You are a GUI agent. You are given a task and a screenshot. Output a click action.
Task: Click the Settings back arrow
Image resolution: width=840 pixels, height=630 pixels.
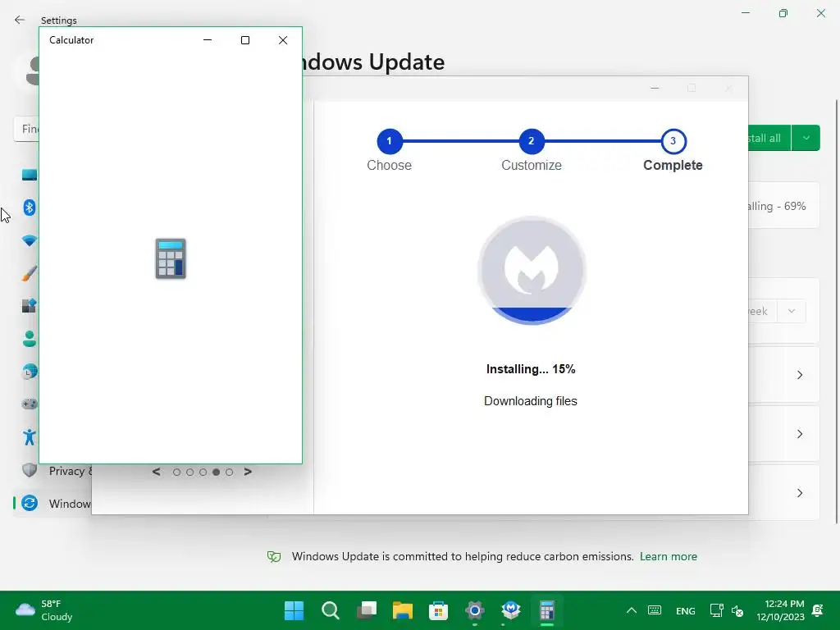(20, 20)
